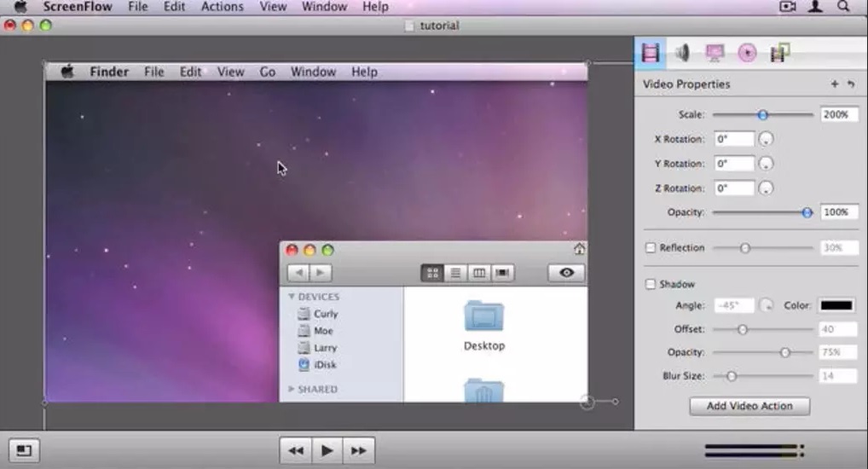Open the ScreenFlow Edit menu
This screenshot has height=469, width=868.
175,7
